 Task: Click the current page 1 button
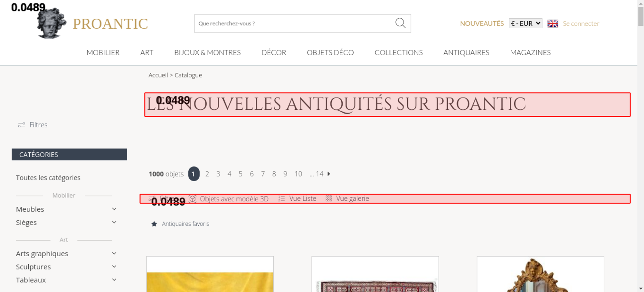click(x=194, y=174)
